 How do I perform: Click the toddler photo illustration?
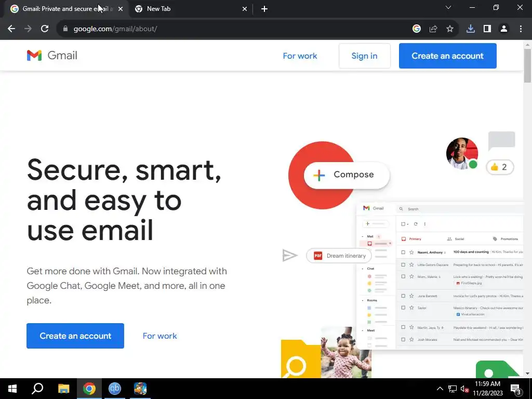click(x=346, y=352)
